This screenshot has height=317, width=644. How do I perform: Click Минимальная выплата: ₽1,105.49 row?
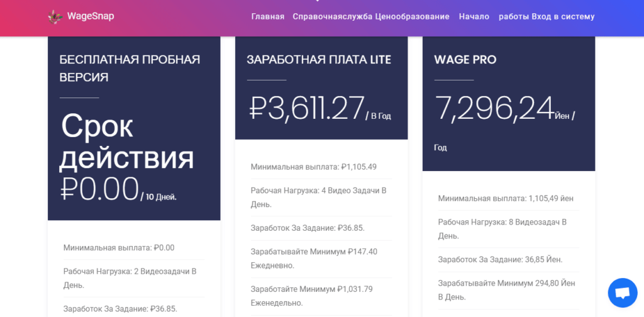coord(321,167)
